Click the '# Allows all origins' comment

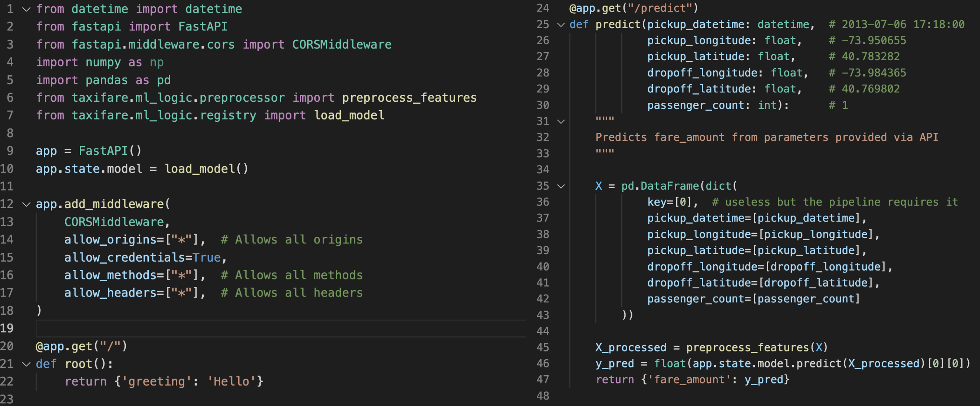[x=292, y=240]
